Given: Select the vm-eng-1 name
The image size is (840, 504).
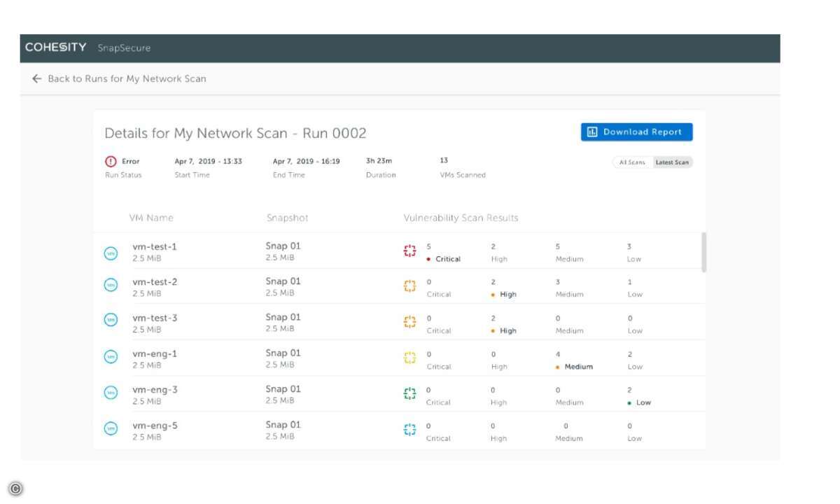Looking at the screenshot, I should [155, 353].
